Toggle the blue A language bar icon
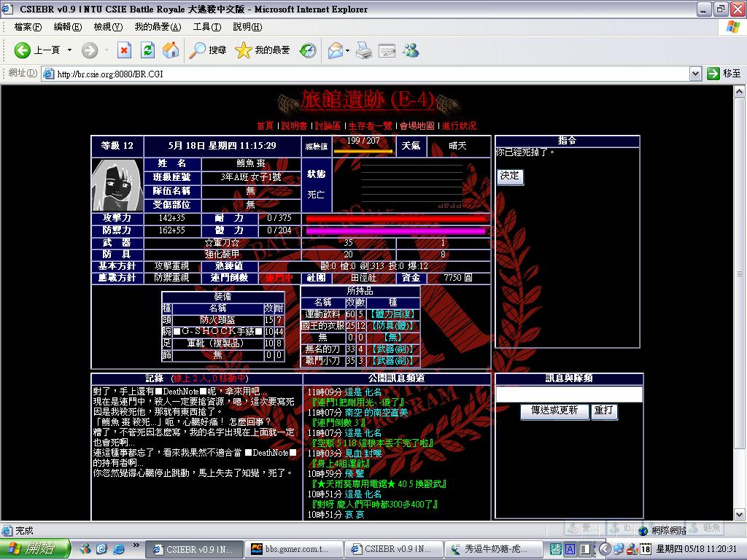This screenshot has width=747, height=560. point(570,549)
